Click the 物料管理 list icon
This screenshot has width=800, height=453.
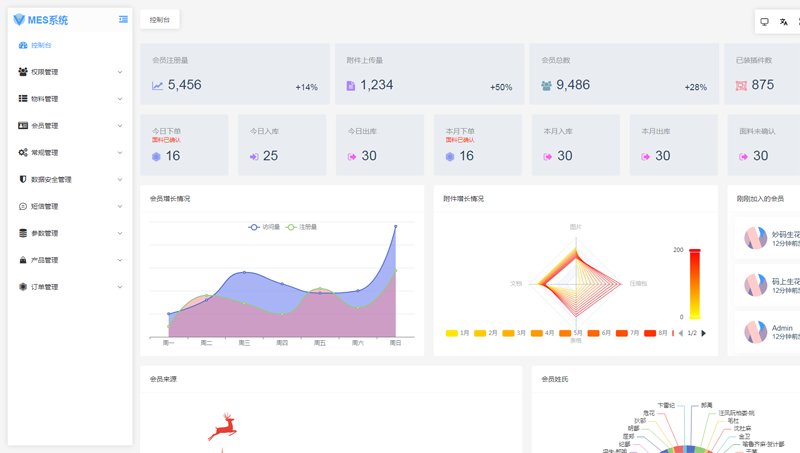coord(23,98)
